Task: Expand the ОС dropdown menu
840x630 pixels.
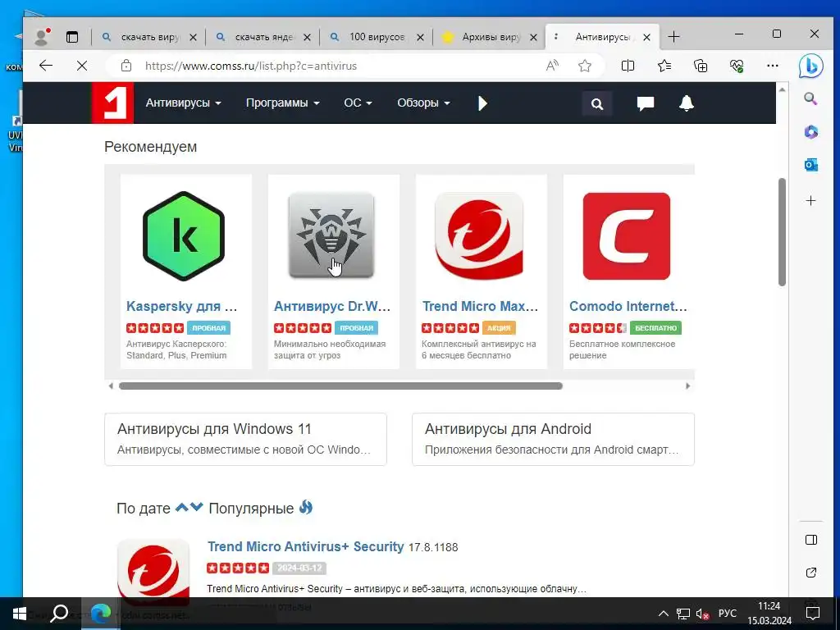Action: (358, 103)
